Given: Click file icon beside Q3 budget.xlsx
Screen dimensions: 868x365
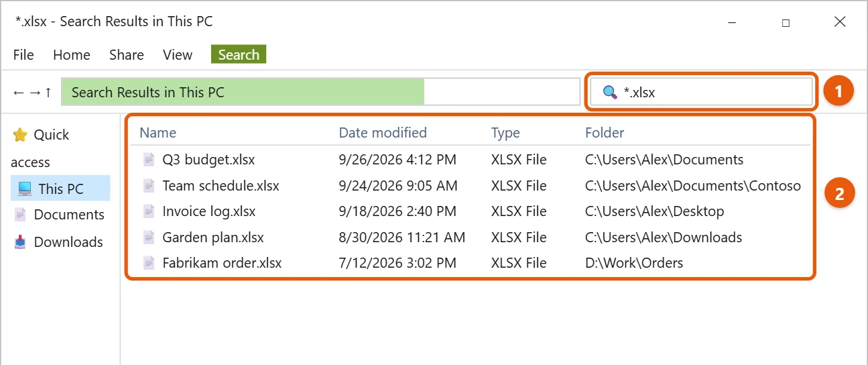Looking at the screenshot, I should click(149, 160).
